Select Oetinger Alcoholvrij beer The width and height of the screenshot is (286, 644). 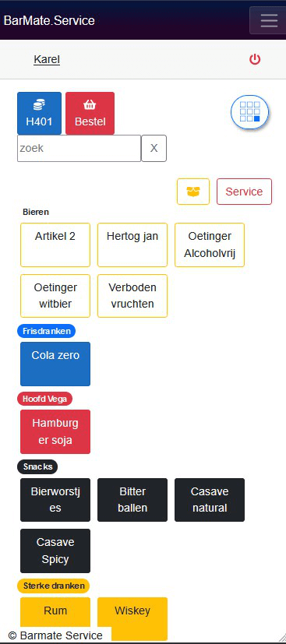coord(210,245)
